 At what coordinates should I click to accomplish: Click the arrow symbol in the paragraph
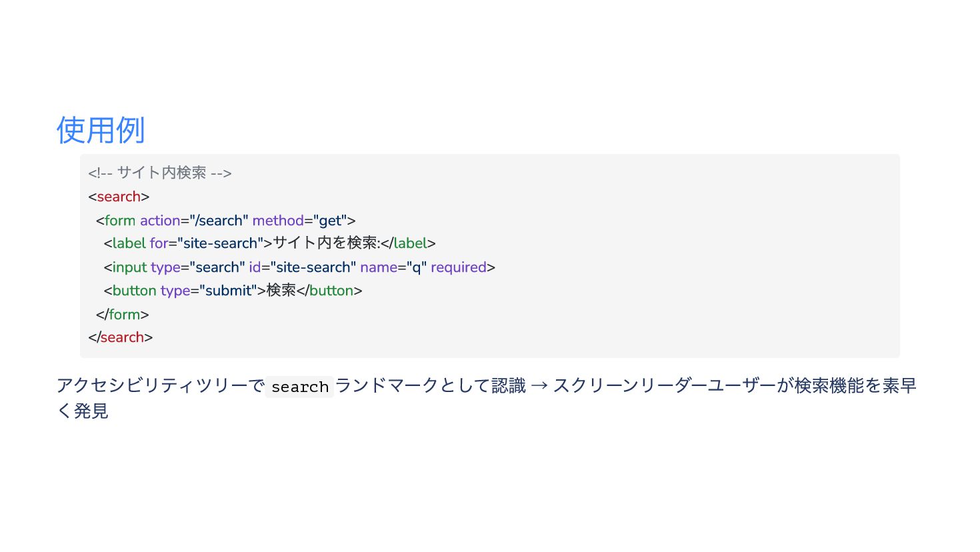(539, 386)
